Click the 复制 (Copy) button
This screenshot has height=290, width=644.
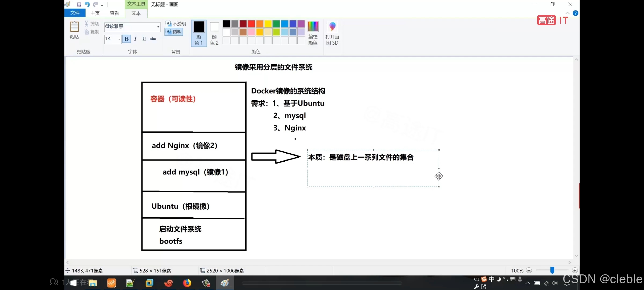tap(92, 32)
